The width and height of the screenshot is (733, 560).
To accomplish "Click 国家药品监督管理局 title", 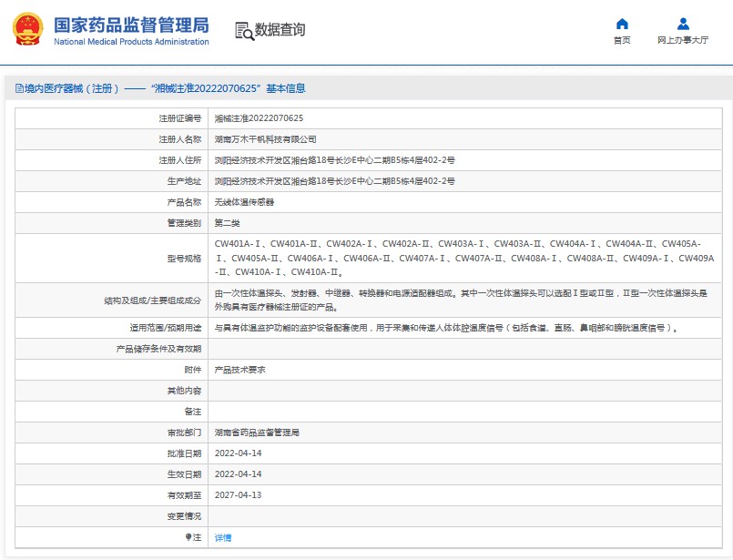I will pos(131,25).
